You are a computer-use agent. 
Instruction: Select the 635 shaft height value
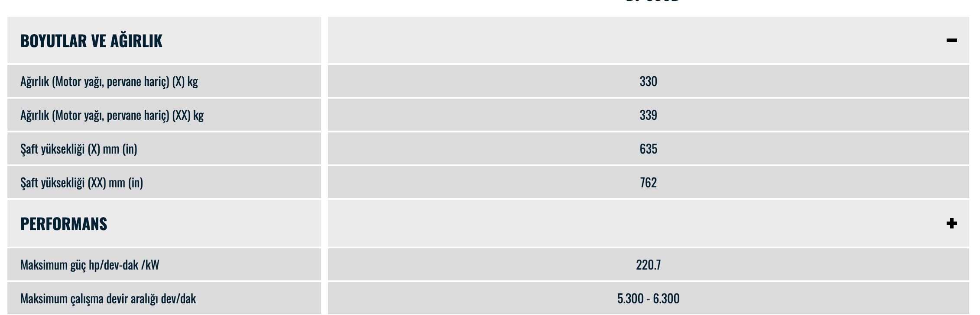point(648,149)
